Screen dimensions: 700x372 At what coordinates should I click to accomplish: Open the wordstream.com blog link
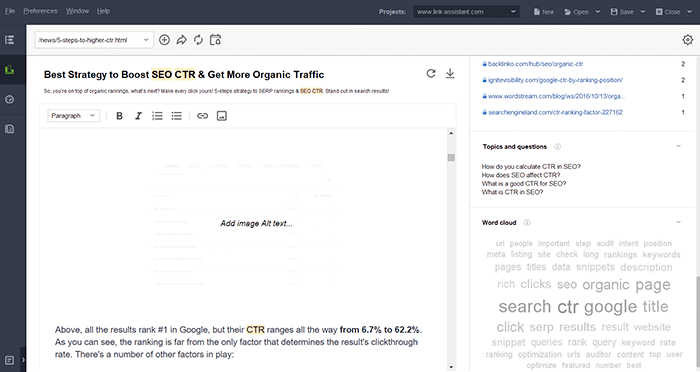click(x=556, y=96)
